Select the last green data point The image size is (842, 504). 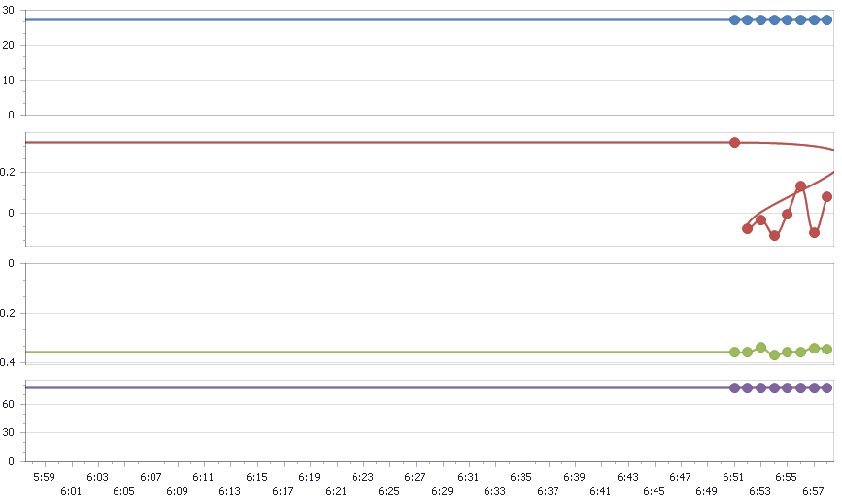pos(826,349)
